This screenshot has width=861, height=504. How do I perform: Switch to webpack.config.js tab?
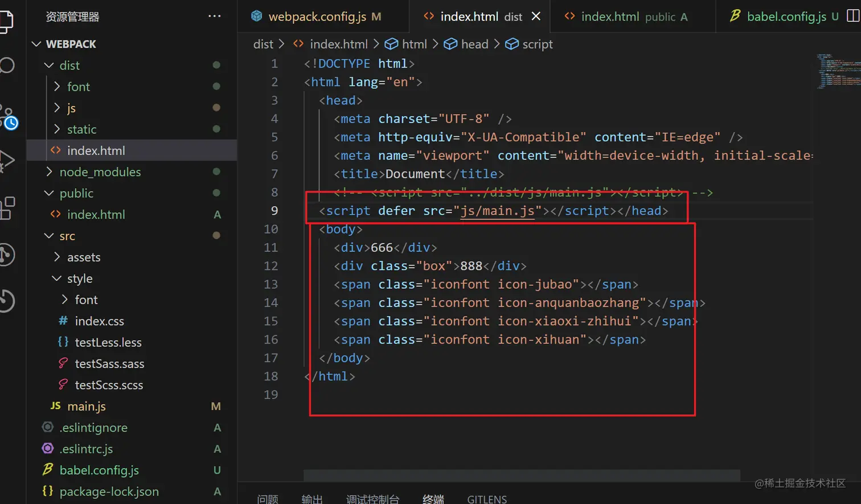tap(323, 17)
